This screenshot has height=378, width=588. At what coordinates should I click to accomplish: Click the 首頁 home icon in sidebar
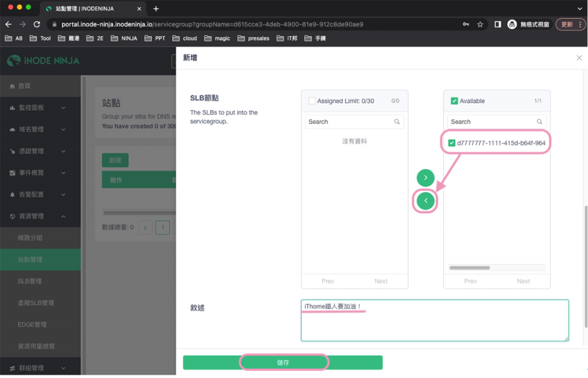pos(13,86)
